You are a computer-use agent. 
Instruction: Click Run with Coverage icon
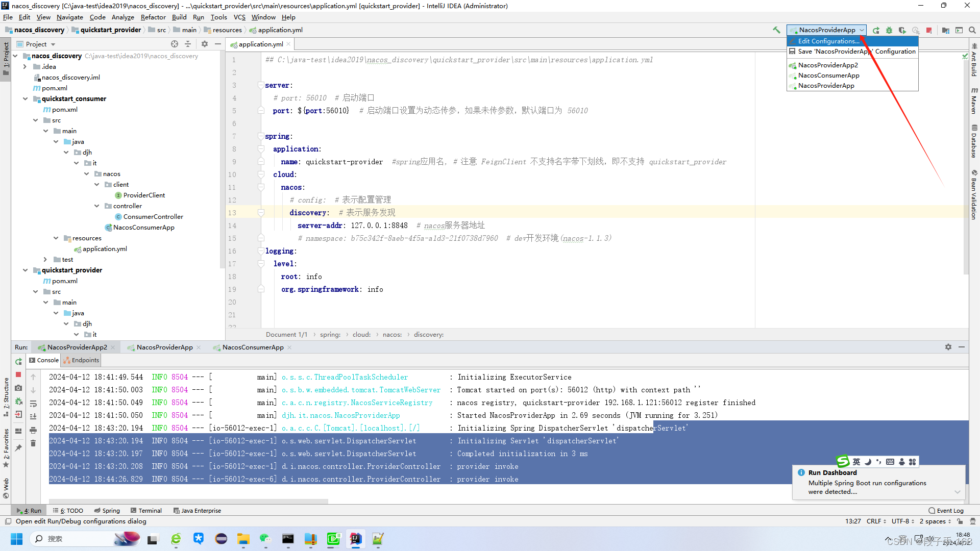[x=902, y=30]
